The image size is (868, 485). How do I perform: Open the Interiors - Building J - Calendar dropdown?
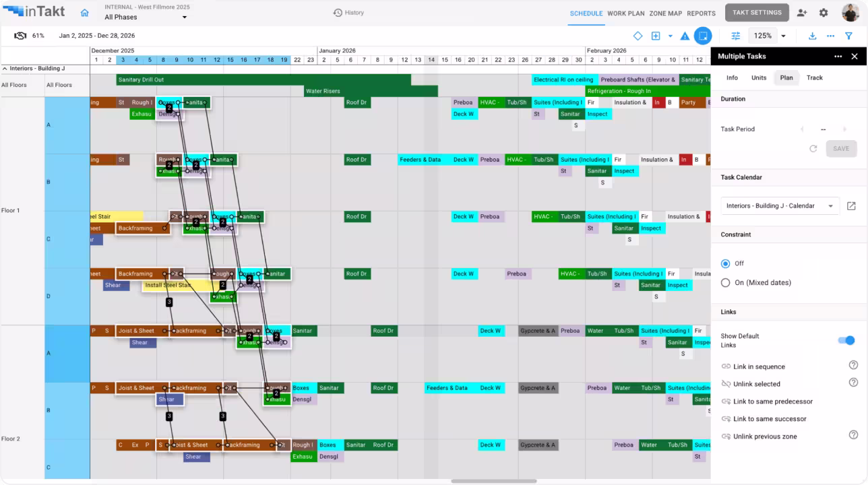coord(780,206)
